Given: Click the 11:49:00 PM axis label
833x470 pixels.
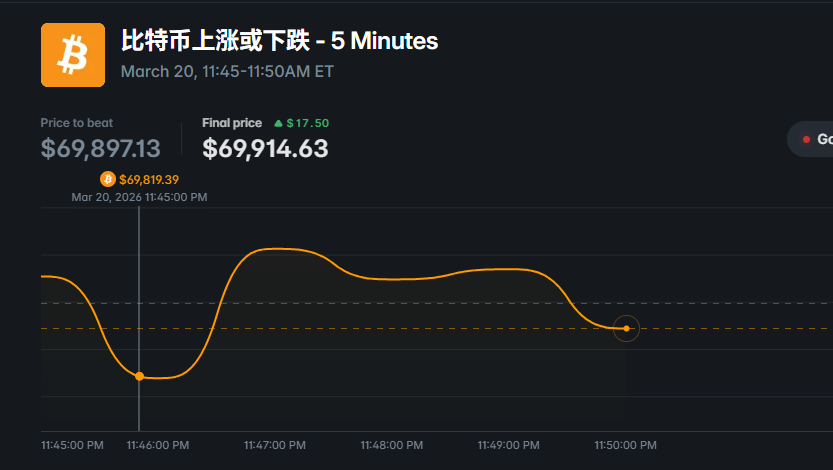Looking at the screenshot, I should (508, 445).
